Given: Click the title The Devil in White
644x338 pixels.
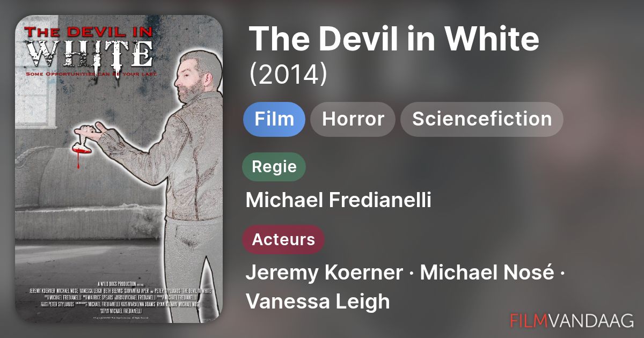Looking at the screenshot, I should (394, 39).
